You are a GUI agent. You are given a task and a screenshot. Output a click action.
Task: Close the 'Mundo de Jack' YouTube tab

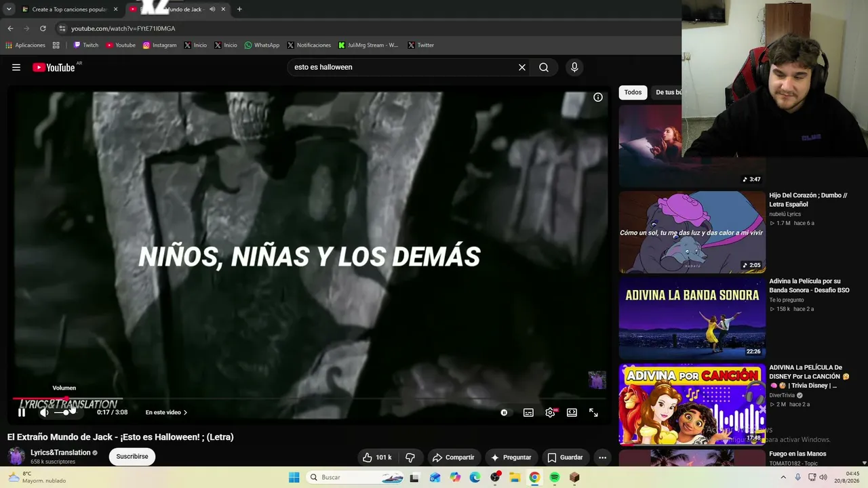pyautogui.click(x=223, y=9)
